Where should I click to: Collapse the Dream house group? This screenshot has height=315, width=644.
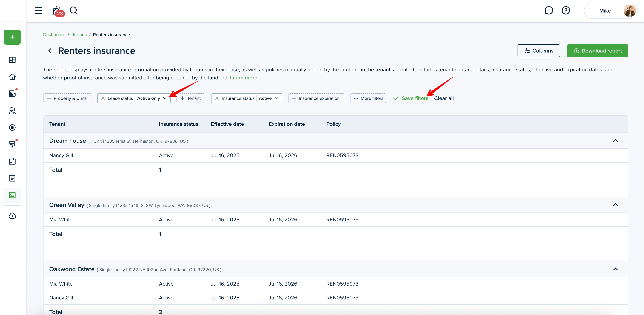tap(615, 141)
